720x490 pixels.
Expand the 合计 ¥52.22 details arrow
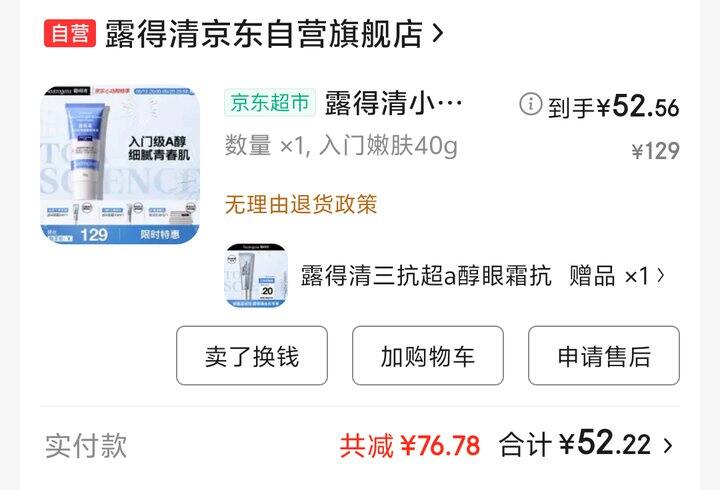tap(668, 445)
